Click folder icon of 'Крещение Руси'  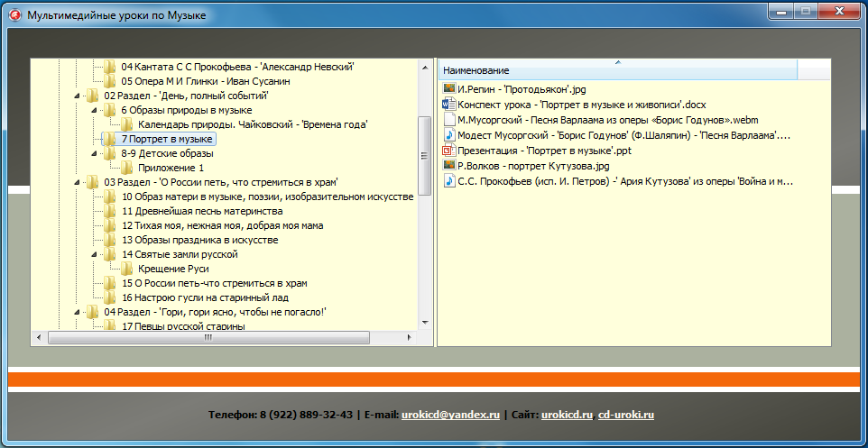(x=126, y=269)
